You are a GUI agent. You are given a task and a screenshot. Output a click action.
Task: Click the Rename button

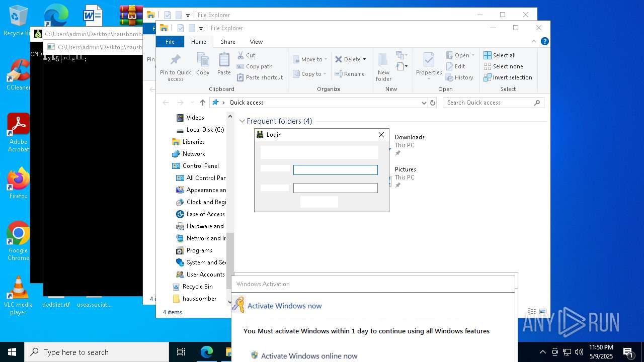[350, 74]
